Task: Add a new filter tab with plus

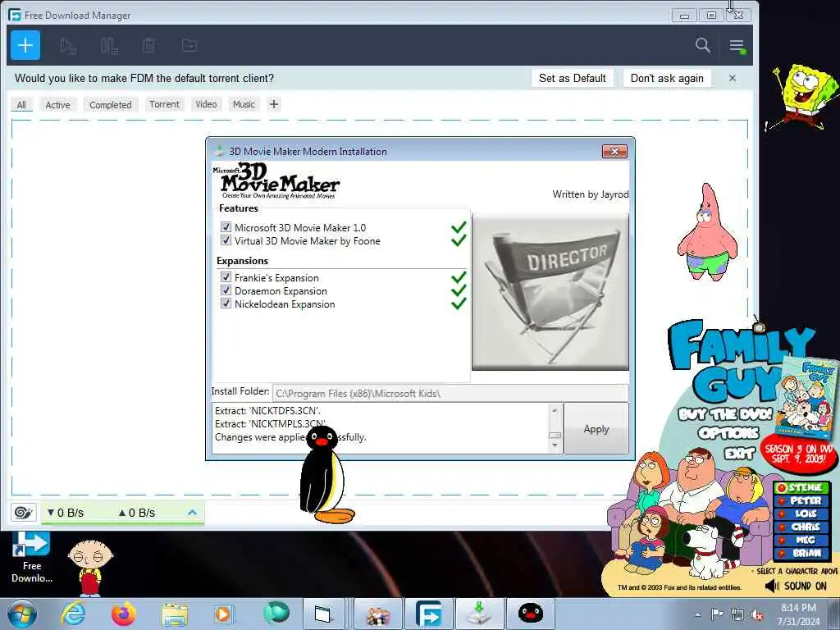Action: 274,104
